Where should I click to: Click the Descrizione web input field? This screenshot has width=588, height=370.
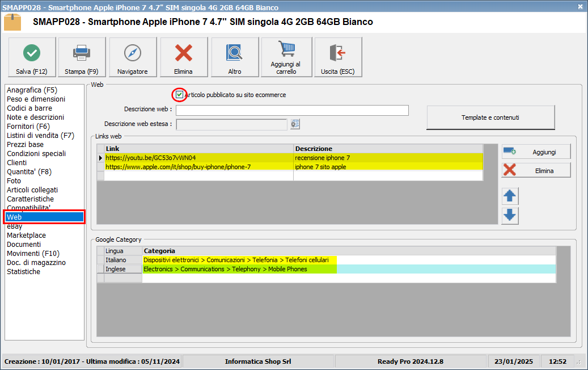(x=292, y=110)
